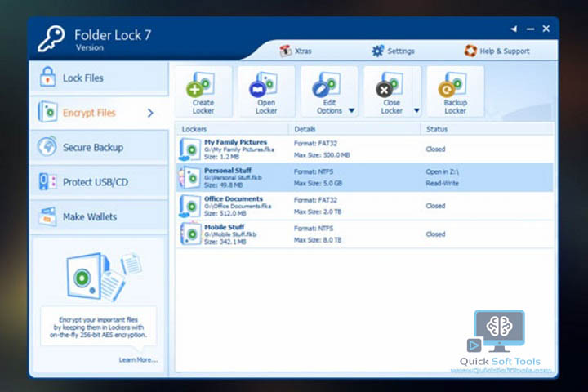
Task: Open the Lock Files section
Action: (x=99, y=78)
